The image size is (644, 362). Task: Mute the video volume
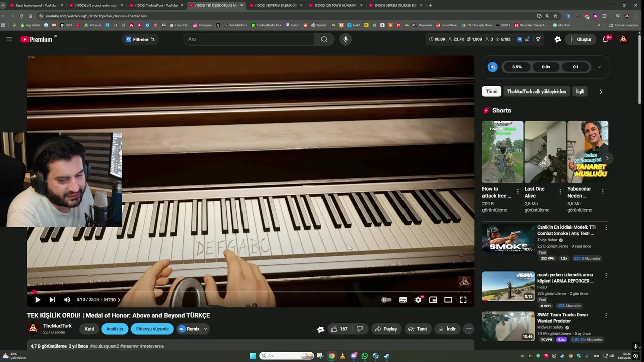point(67,300)
